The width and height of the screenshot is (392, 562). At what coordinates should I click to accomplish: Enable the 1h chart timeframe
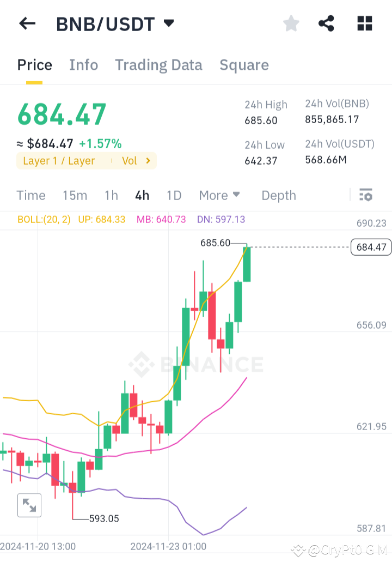111,195
